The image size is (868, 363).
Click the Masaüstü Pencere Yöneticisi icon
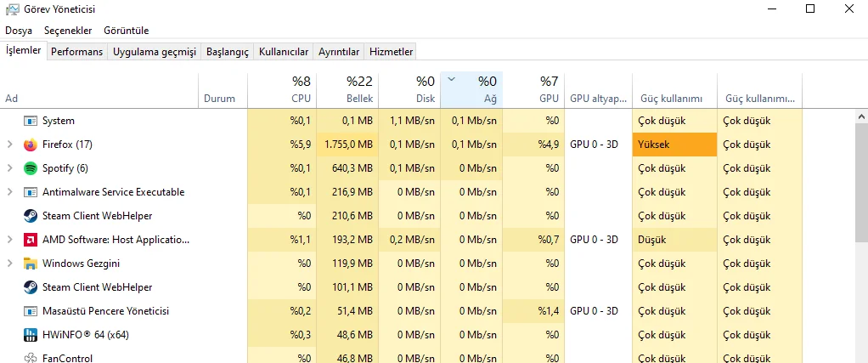pos(31,311)
